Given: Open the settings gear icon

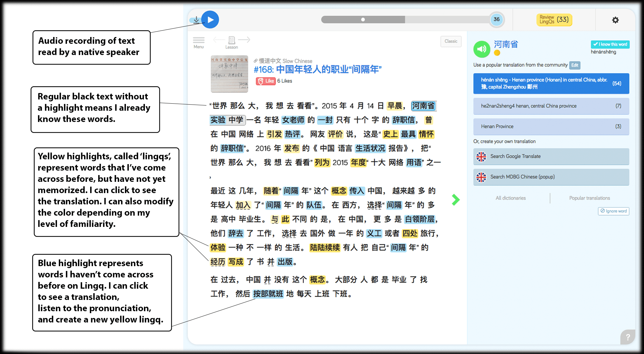Looking at the screenshot, I should coord(615,20).
